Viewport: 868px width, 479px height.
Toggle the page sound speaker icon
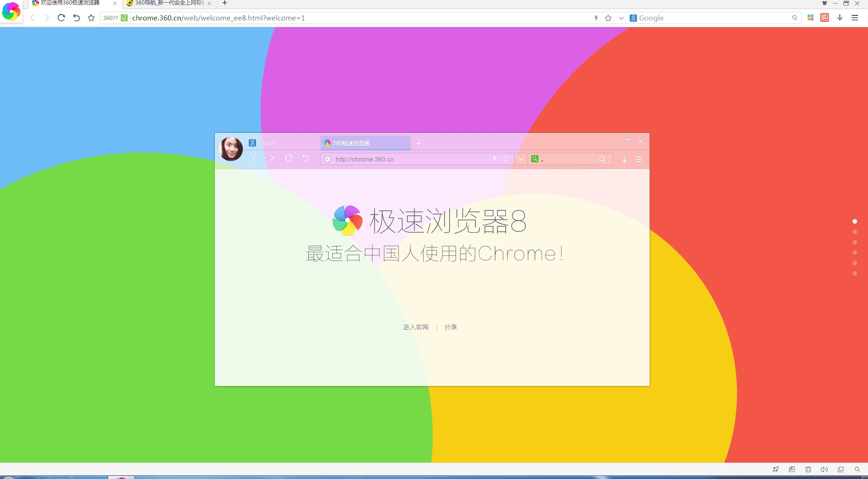point(824,469)
